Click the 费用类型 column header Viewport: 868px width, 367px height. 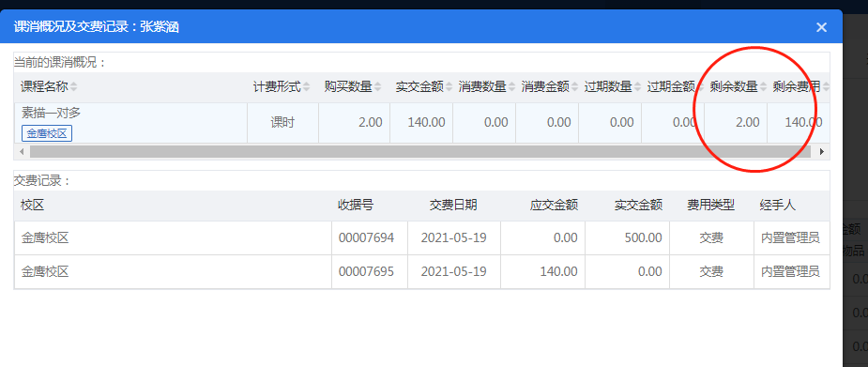click(710, 206)
